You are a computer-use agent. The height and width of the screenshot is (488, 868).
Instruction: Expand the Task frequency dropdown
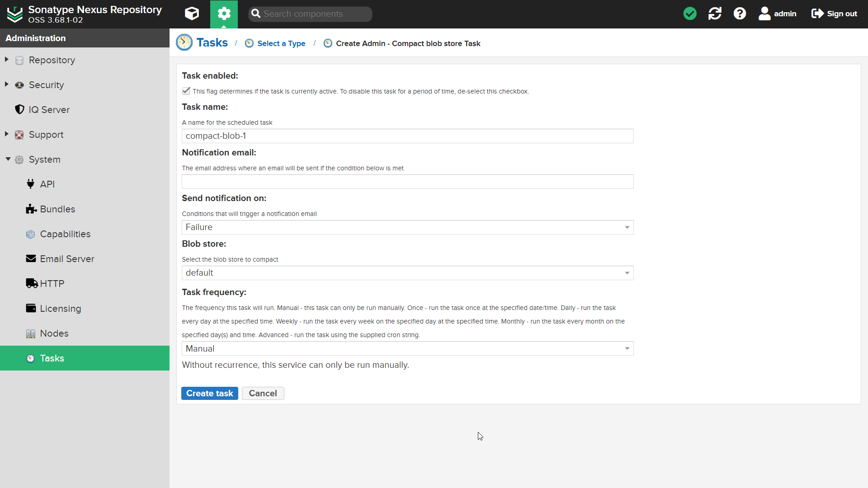(x=627, y=348)
